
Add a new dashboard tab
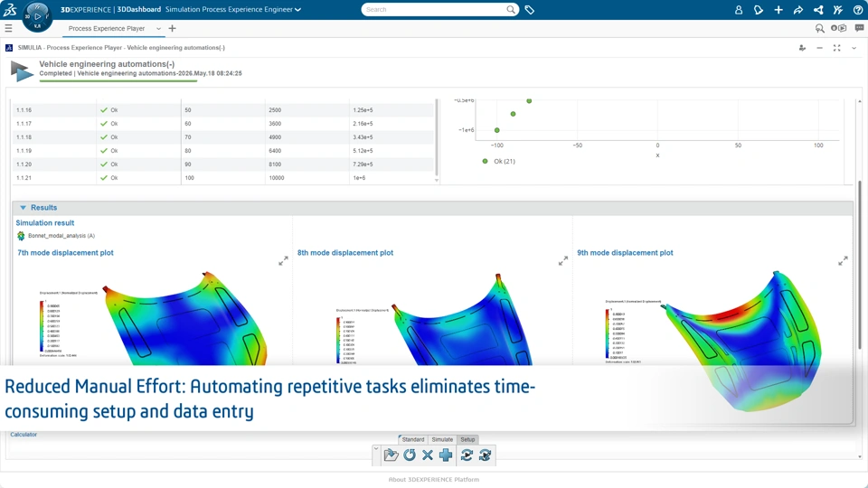click(172, 28)
